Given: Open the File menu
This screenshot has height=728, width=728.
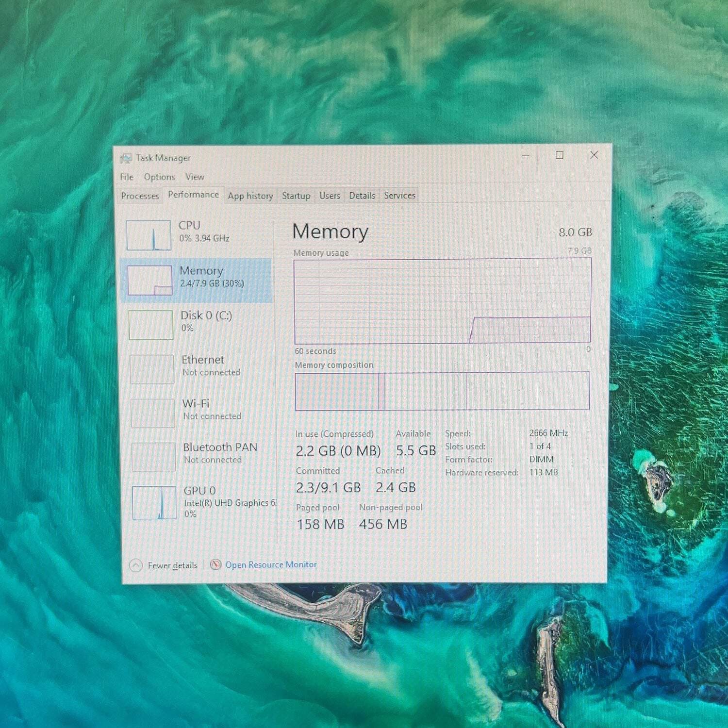Looking at the screenshot, I should pyautogui.click(x=127, y=177).
